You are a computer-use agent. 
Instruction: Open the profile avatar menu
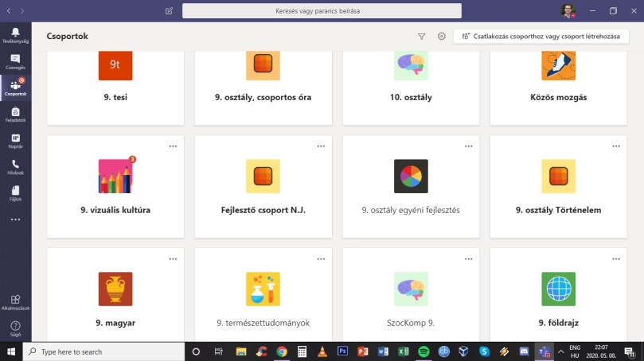(567, 11)
